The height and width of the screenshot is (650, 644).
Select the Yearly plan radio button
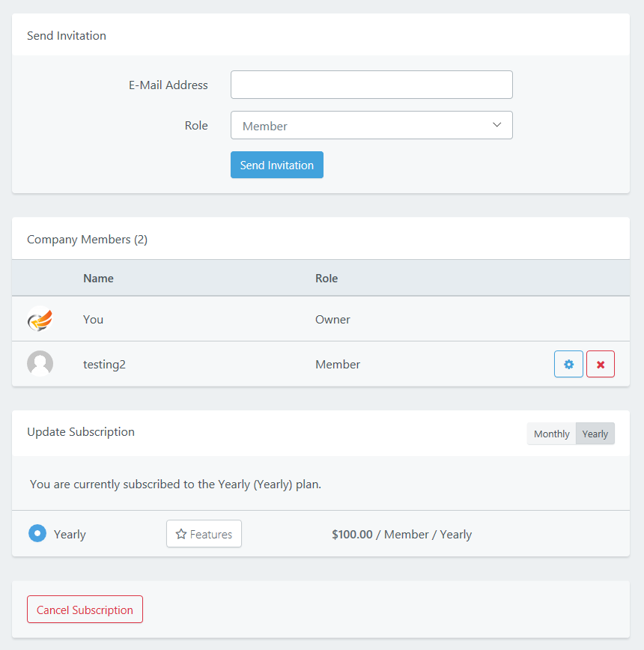(x=37, y=533)
